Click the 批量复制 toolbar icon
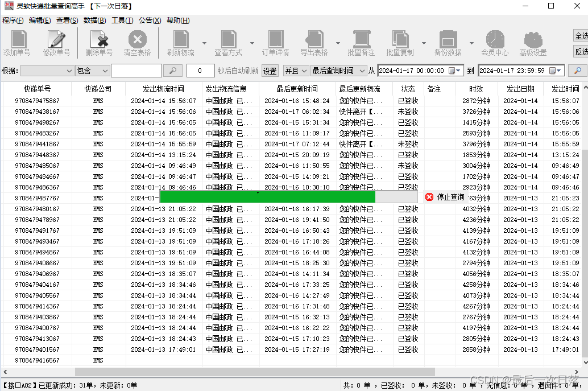 (x=400, y=39)
